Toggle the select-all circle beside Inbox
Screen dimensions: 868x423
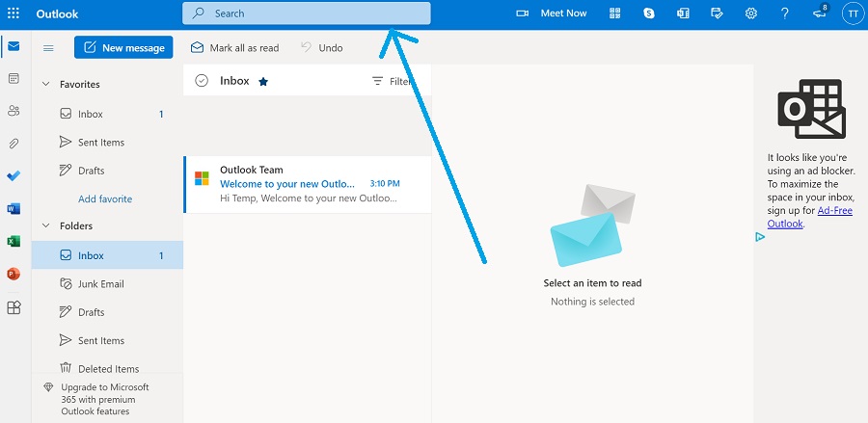tap(202, 81)
